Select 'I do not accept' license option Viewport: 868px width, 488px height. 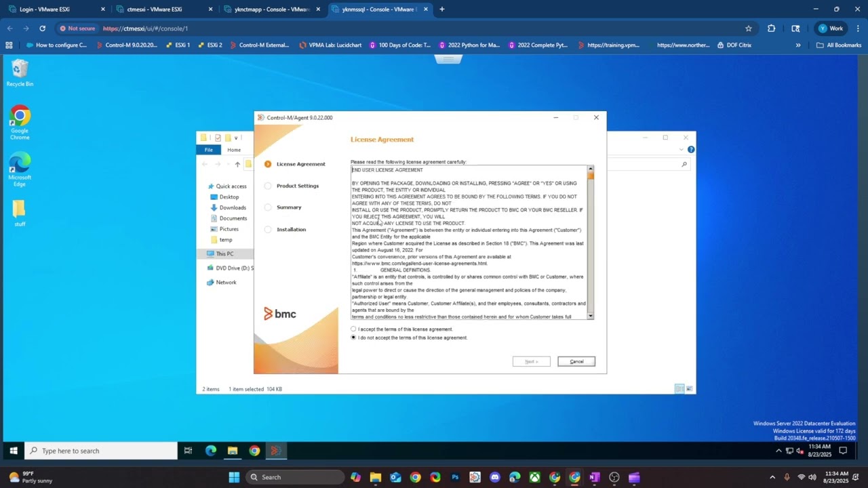(x=353, y=338)
